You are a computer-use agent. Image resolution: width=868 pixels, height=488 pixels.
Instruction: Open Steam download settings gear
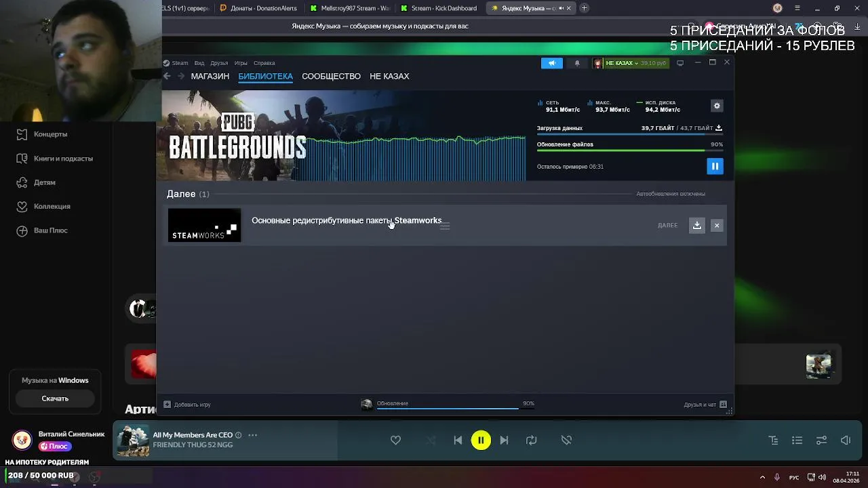click(717, 106)
